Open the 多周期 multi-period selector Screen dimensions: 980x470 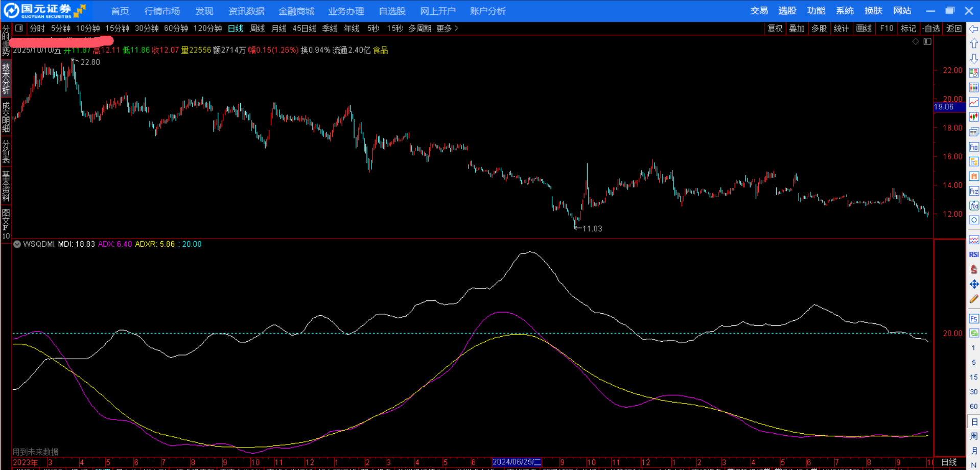pyautogui.click(x=419, y=29)
